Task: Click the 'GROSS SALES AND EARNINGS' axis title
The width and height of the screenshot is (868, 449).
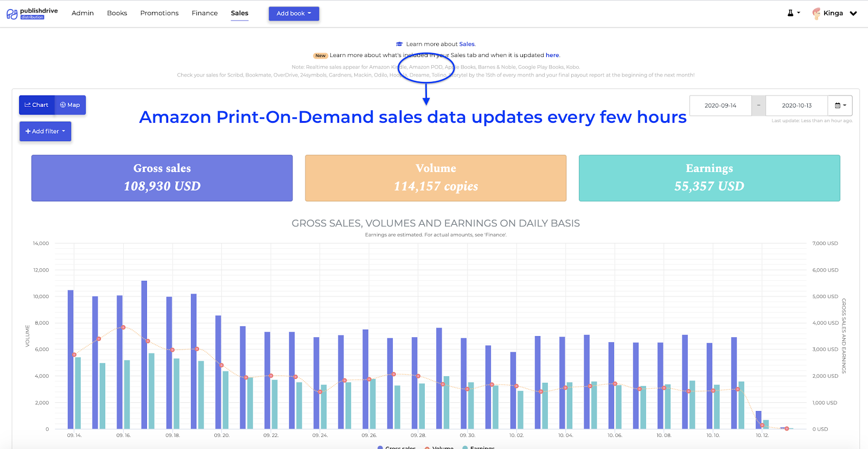Action: (844, 336)
